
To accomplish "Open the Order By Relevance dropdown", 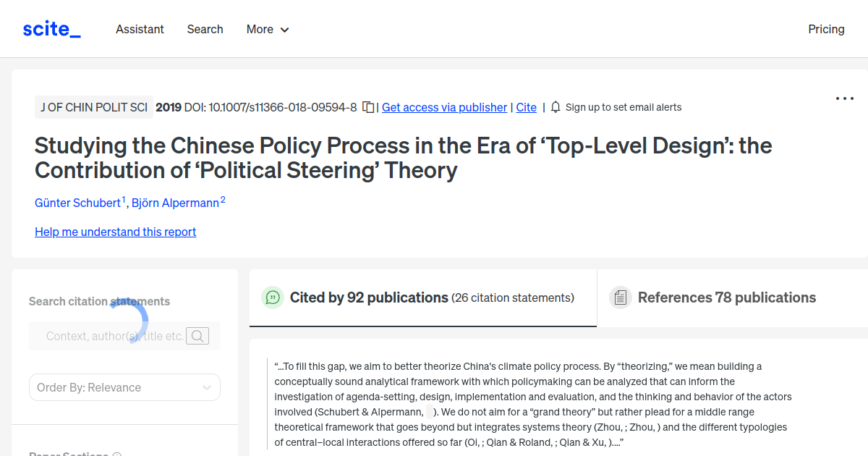I will pyautogui.click(x=124, y=387).
